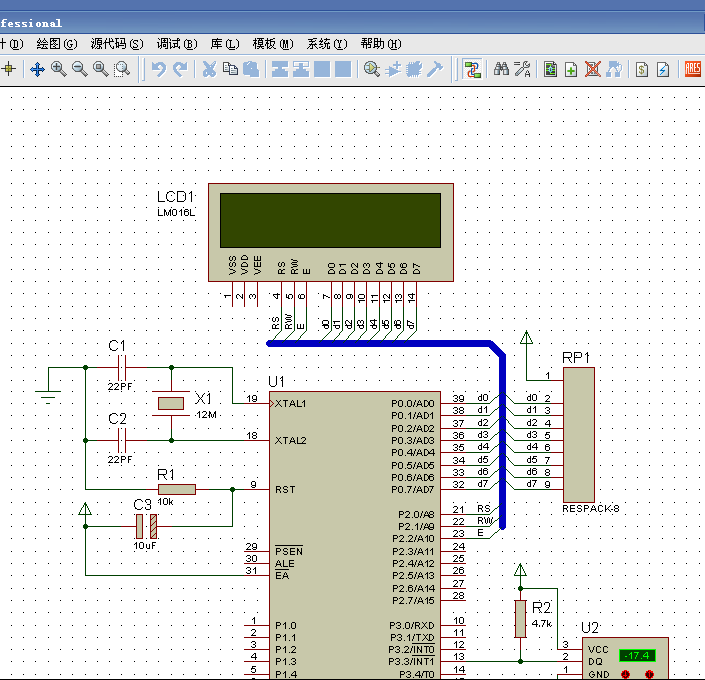This screenshot has width=705, height=680.
Task: Click the DQ pin label on U2
Action: point(595,662)
